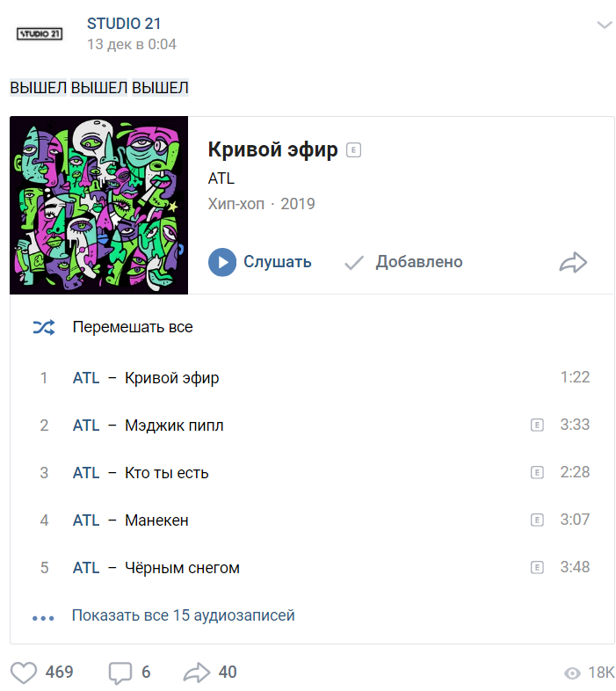Click the STUDIO 21 avatar logo
The height and width of the screenshot is (691, 616).
[40, 34]
